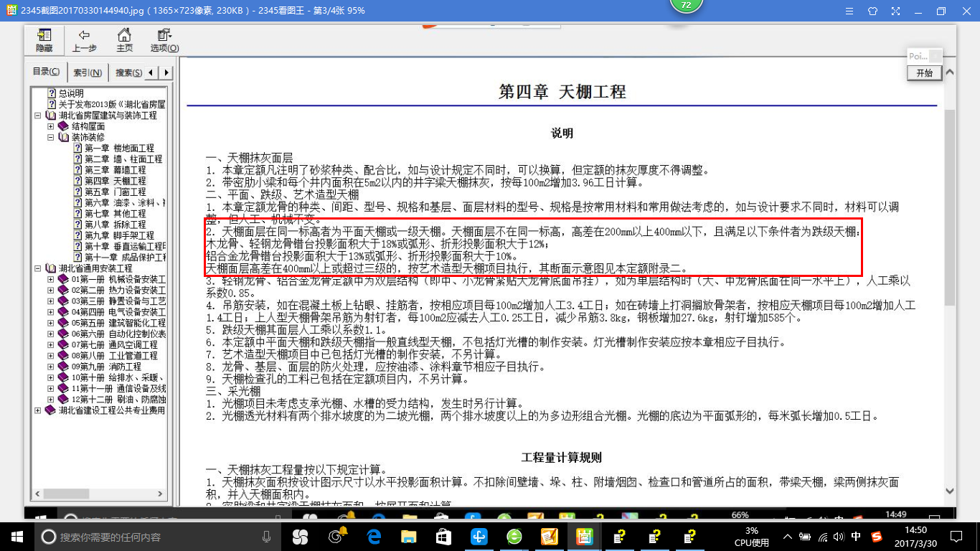Click the Cortana microphone icon
980x551 pixels.
[x=267, y=536]
